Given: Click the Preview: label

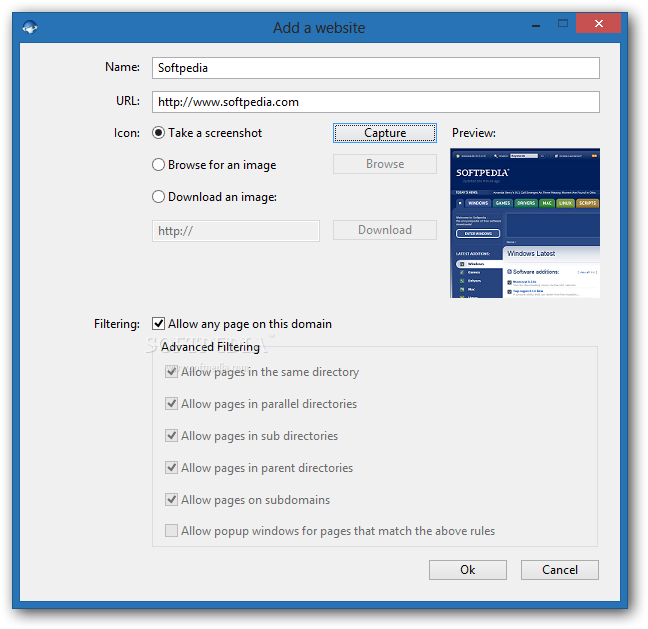Looking at the screenshot, I should pos(474,133).
